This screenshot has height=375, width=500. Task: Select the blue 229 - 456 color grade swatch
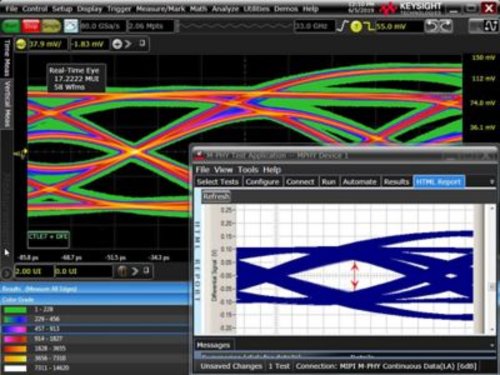click(15, 319)
